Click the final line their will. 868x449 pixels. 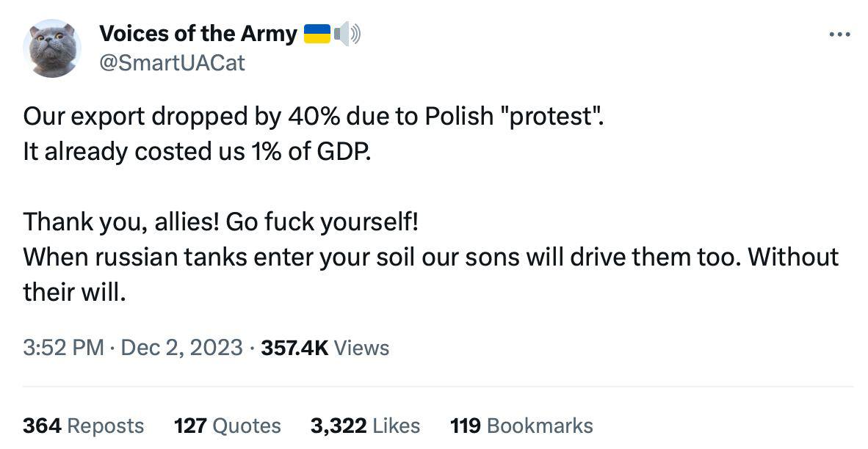click(75, 292)
